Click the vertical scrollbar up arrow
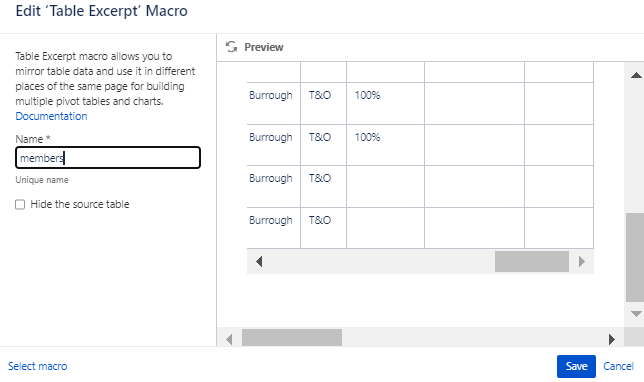Viewport: 644px width, 382px height. pyautogui.click(x=636, y=75)
